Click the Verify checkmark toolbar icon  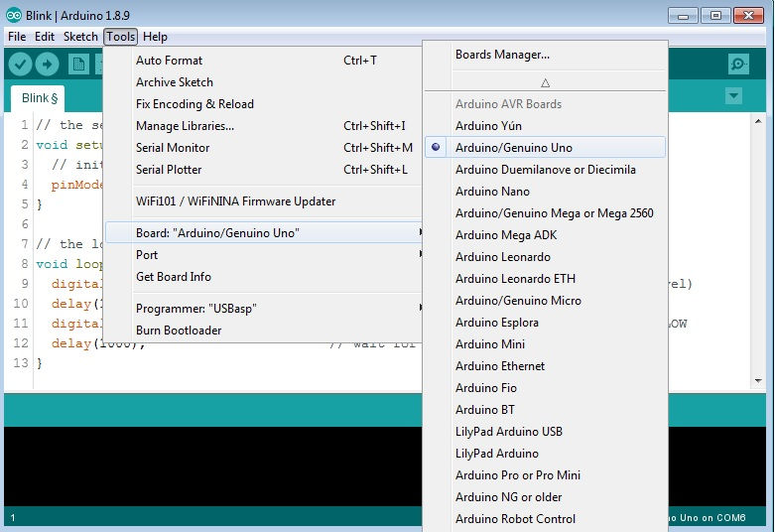click(20, 65)
